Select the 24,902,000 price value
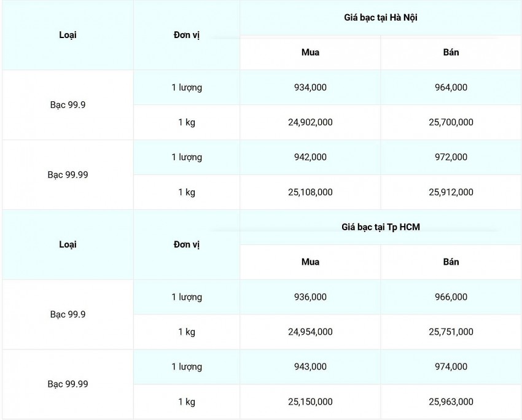The image size is (522, 420). 310,122
